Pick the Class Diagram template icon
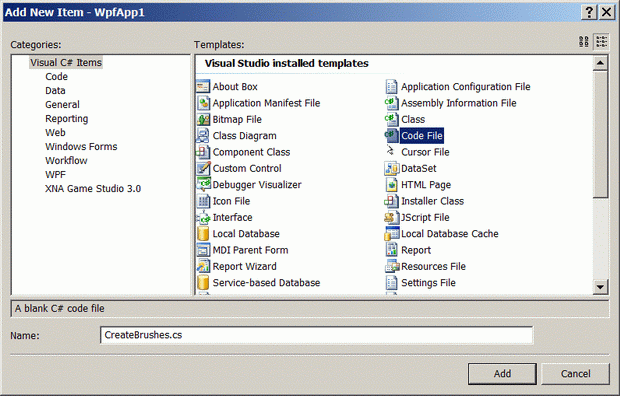 (x=203, y=135)
